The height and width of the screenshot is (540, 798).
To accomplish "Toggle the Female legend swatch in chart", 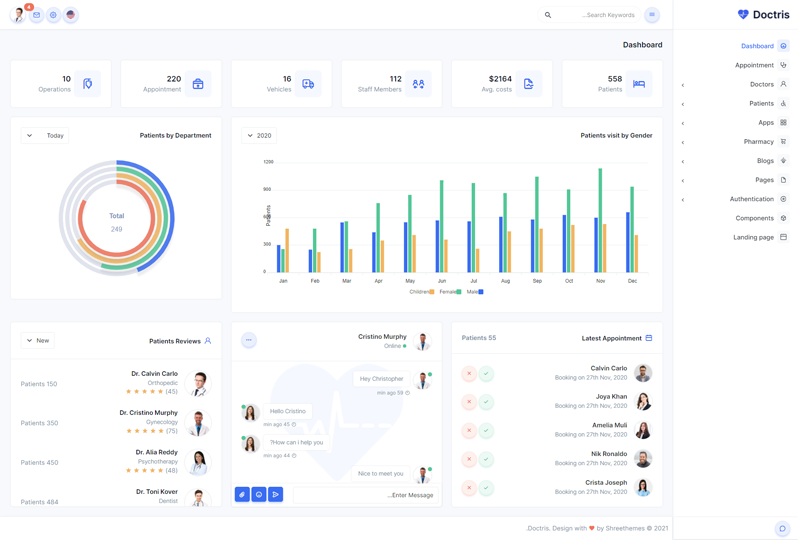I will (458, 292).
